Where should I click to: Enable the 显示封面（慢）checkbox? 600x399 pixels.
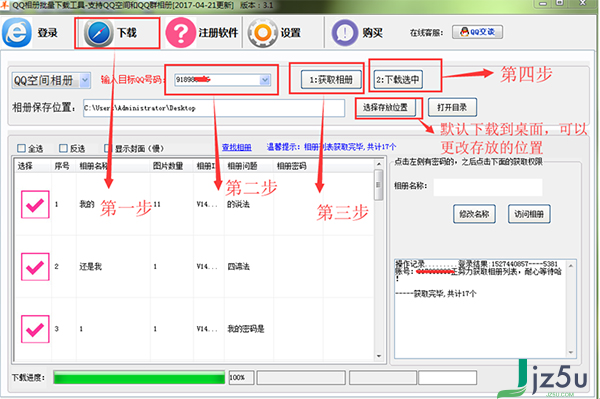click(x=108, y=148)
